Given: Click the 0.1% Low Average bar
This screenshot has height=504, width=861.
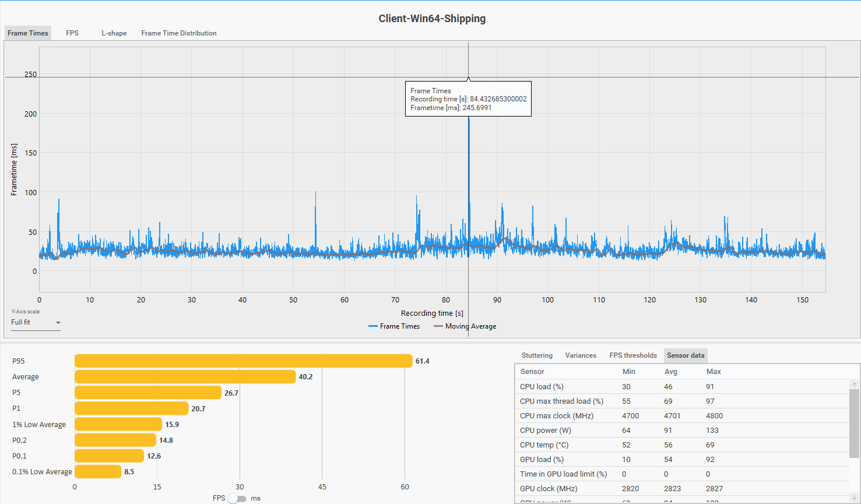Looking at the screenshot, I should point(97,472).
